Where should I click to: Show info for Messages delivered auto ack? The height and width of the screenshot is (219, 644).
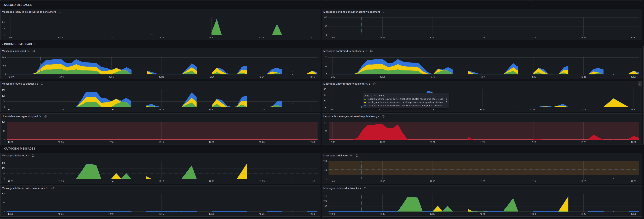pos(365,188)
